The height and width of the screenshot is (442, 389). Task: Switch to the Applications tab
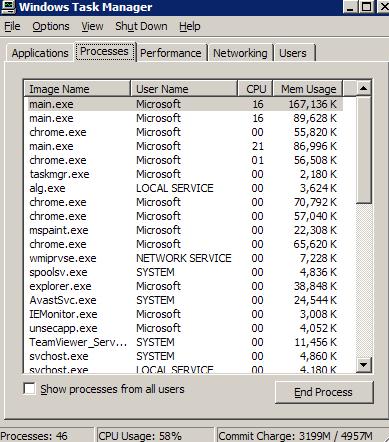(40, 53)
